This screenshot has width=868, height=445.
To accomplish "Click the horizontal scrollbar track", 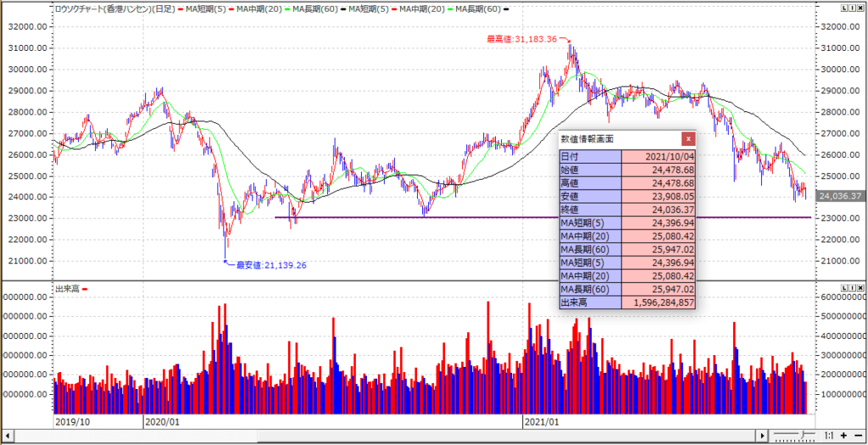I will pos(381,435).
